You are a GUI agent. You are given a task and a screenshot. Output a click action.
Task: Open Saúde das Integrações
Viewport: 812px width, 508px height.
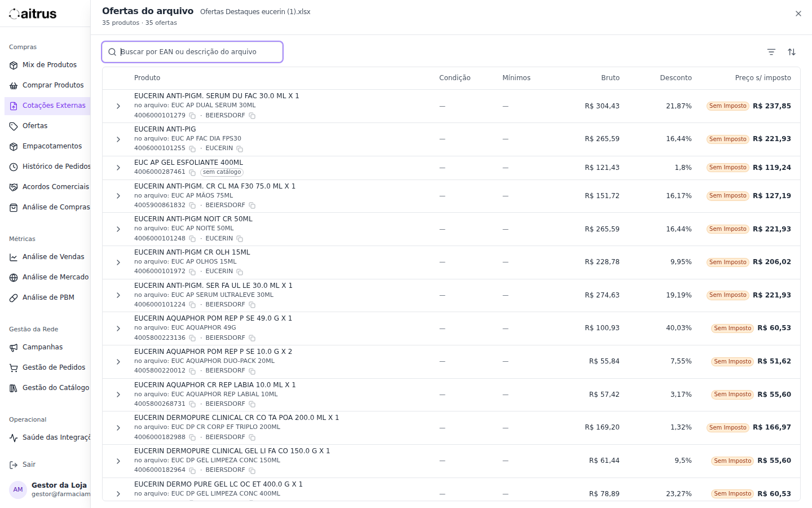tap(47, 437)
